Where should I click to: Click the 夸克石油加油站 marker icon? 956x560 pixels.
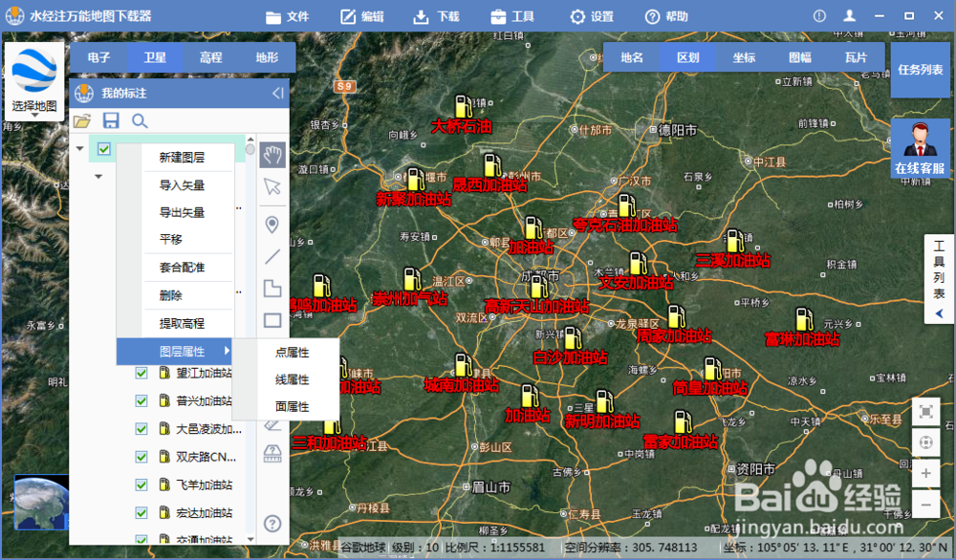(x=627, y=206)
